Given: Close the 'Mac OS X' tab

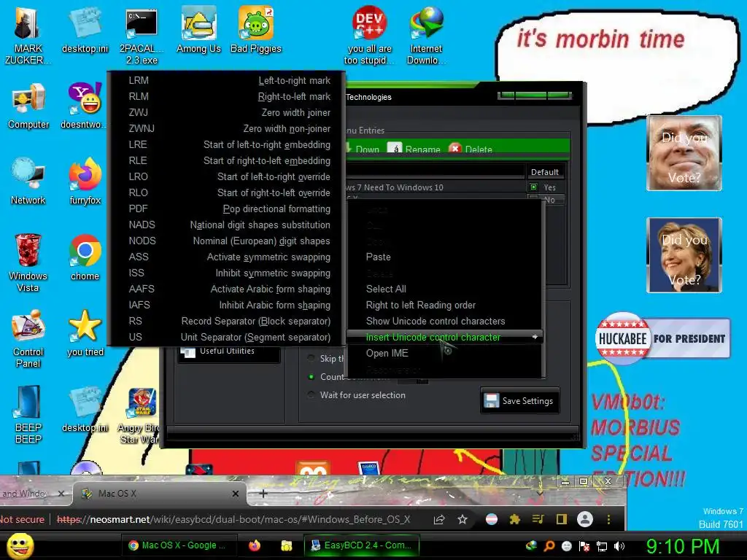Looking at the screenshot, I should click(236, 494).
